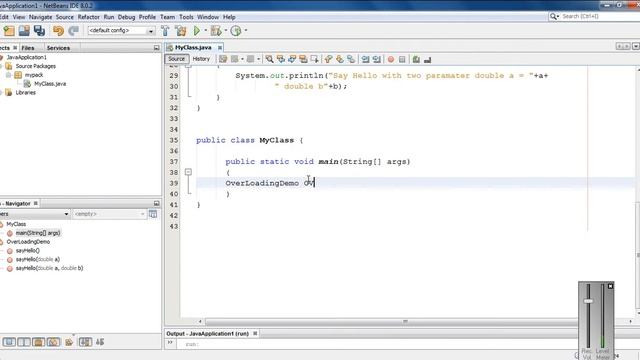The width and height of the screenshot is (640, 360).
Task: Toggle Highlight Search icon
Action: tap(303, 60)
